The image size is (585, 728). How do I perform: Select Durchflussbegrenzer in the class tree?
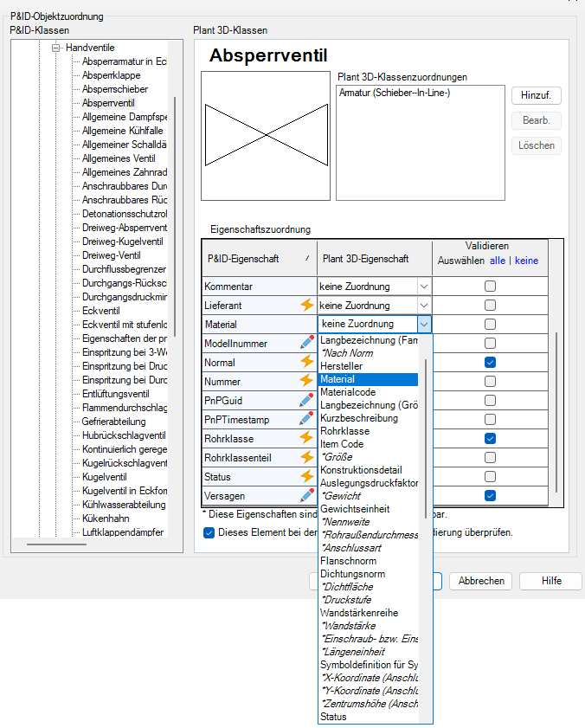coord(124,269)
